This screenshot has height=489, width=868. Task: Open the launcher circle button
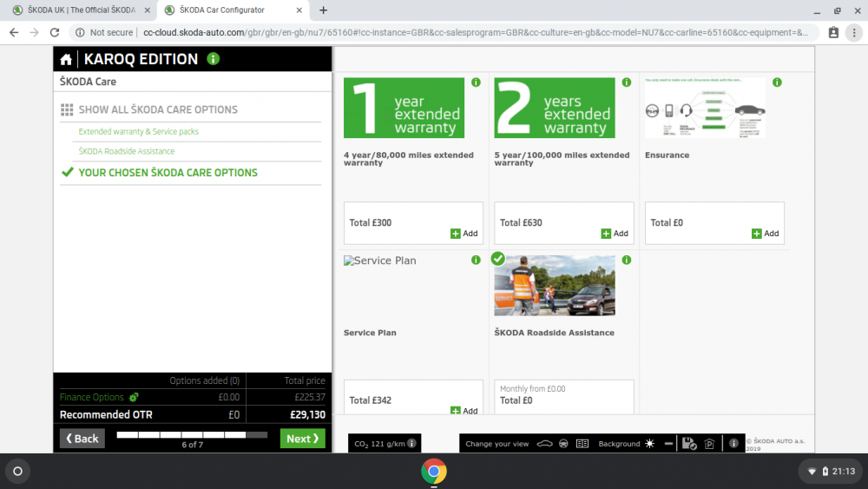coord(17,472)
